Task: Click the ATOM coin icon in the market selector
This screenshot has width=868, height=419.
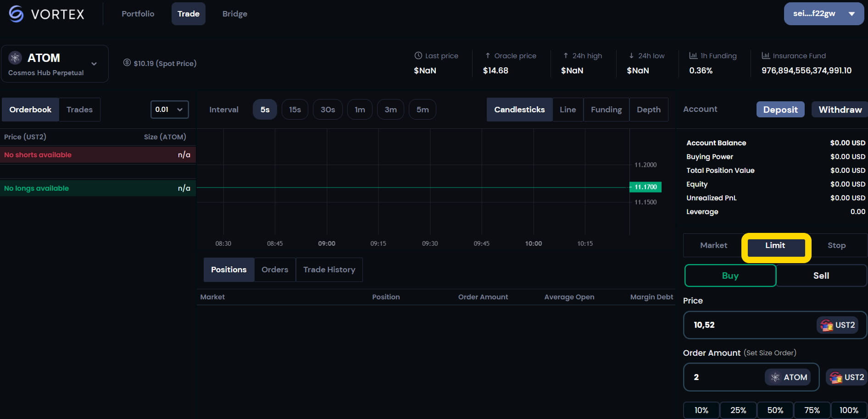Action: point(15,57)
